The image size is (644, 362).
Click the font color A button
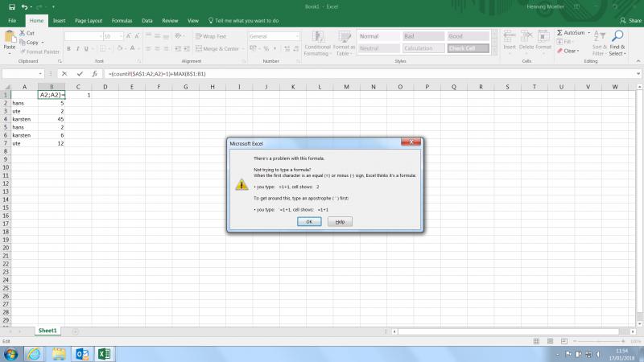coord(132,48)
